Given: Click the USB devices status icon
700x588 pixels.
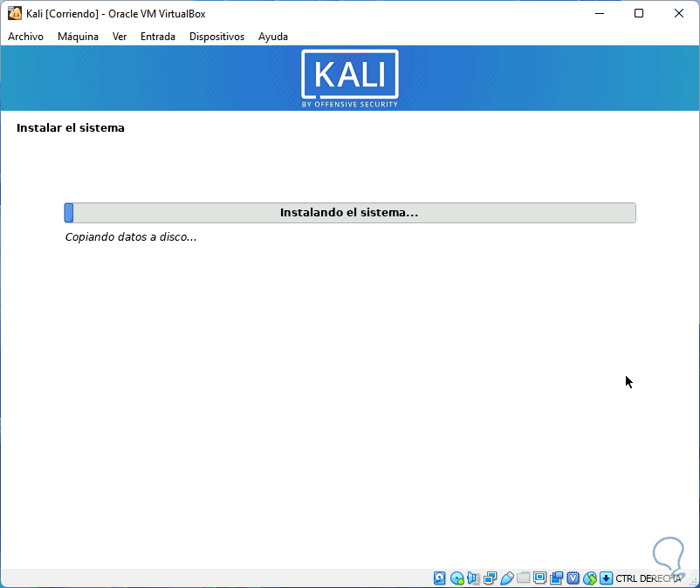Looking at the screenshot, I should point(507,578).
